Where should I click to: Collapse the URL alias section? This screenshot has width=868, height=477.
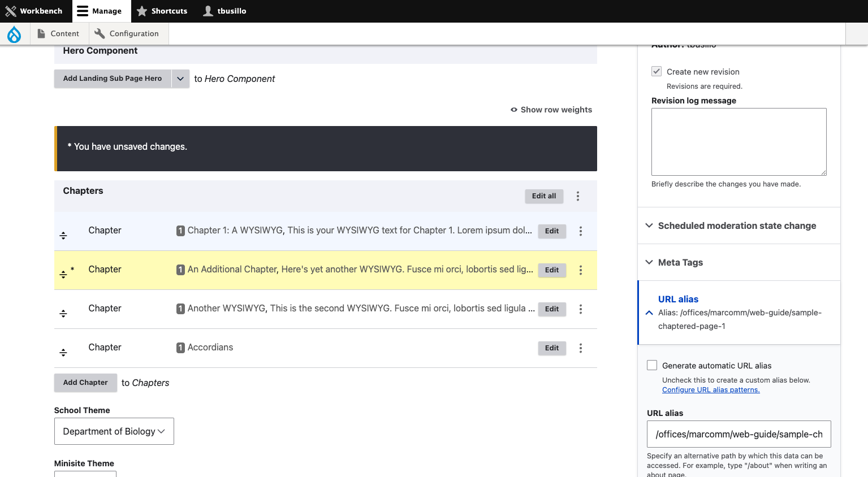click(x=739, y=313)
